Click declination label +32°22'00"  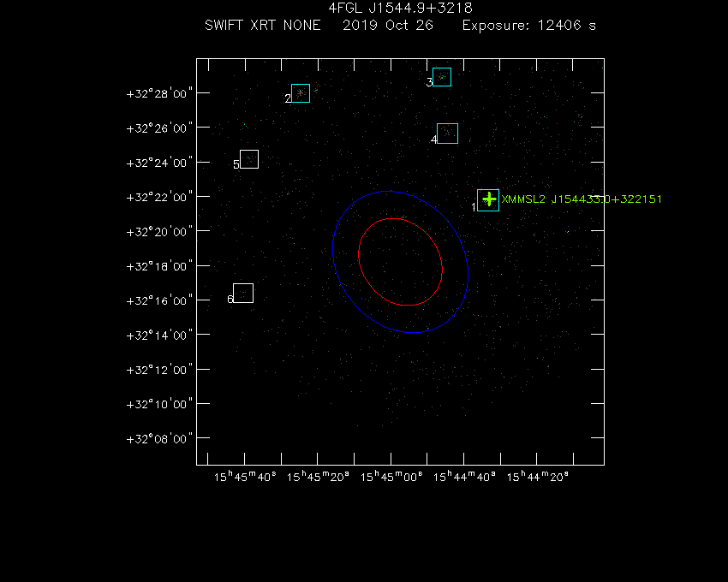pyautogui.click(x=159, y=197)
